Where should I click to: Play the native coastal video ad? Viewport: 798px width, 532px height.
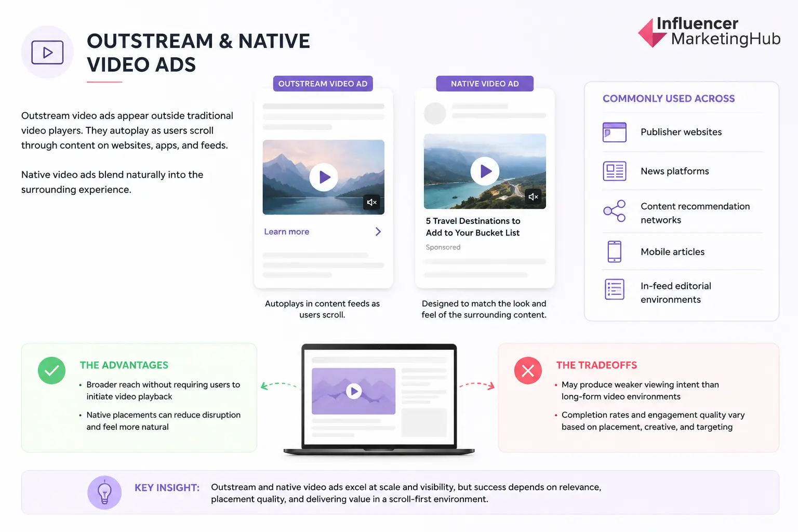click(485, 171)
